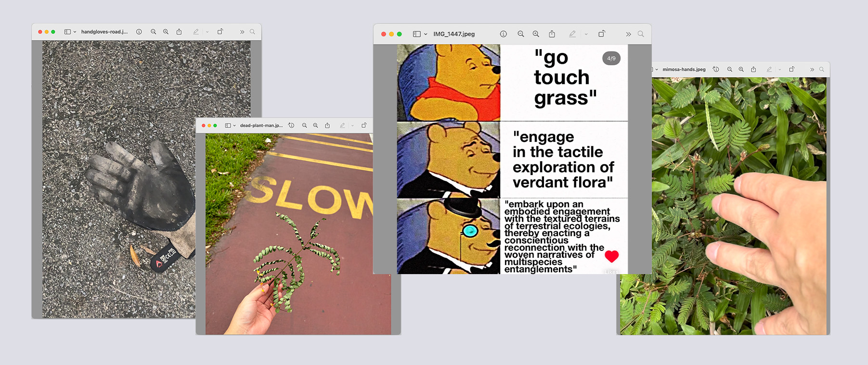The height and width of the screenshot is (365, 868).
Task: Zoom in on the handgloves-road image
Action: pyautogui.click(x=166, y=32)
